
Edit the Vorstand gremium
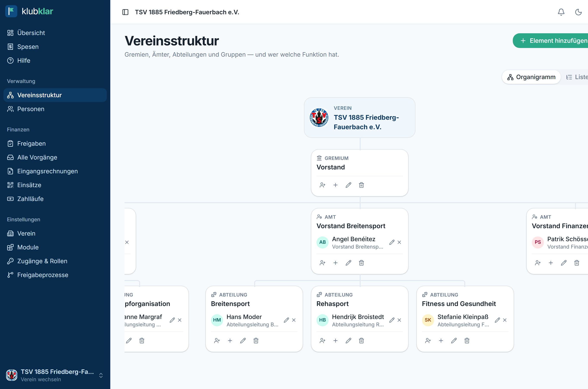tap(348, 185)
